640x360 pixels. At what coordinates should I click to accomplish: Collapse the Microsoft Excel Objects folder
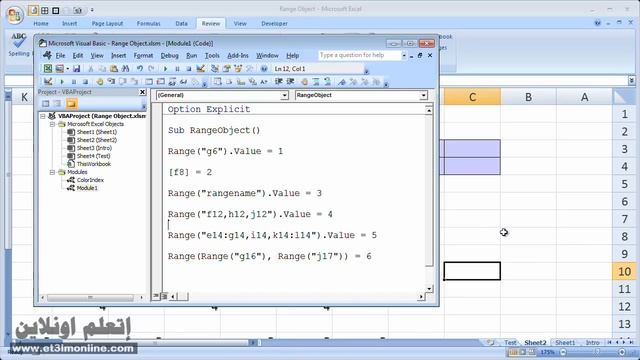point(53,124)
